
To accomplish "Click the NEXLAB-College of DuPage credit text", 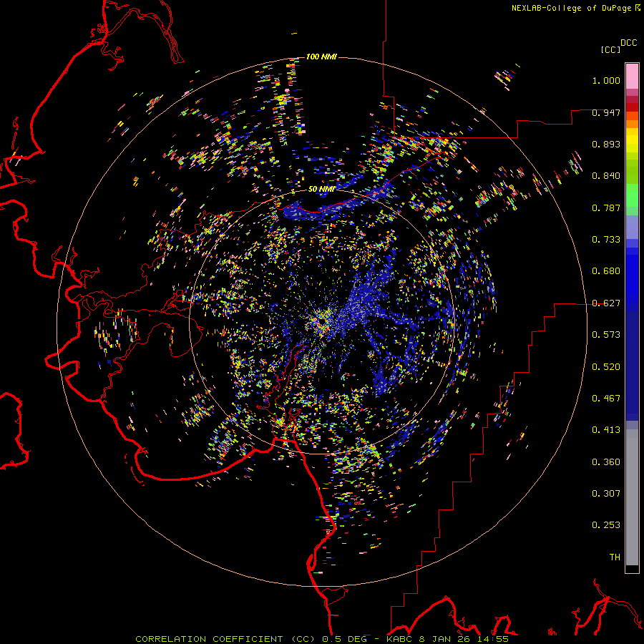I will (576, 8).
